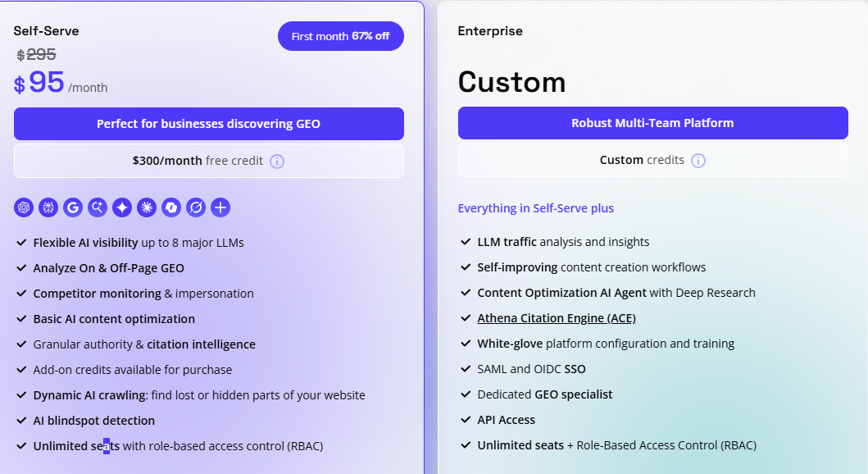Click the $95 /month price
868x474 pixels.
tap(61, 83)
